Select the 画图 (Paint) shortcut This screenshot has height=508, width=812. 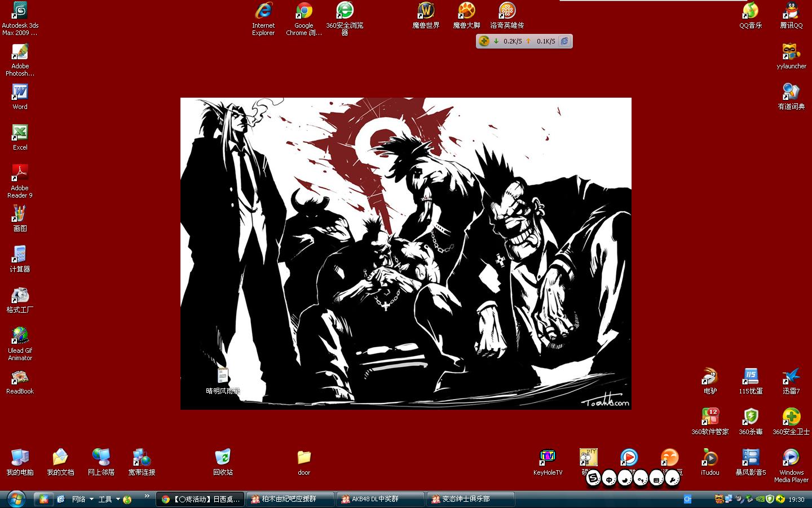[x=20, y=218]
